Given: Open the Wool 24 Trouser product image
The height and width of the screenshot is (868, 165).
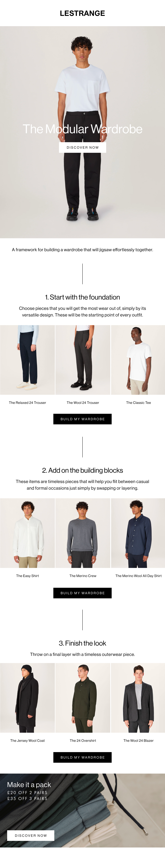Looking at the screenshot, I should point(83,360).
